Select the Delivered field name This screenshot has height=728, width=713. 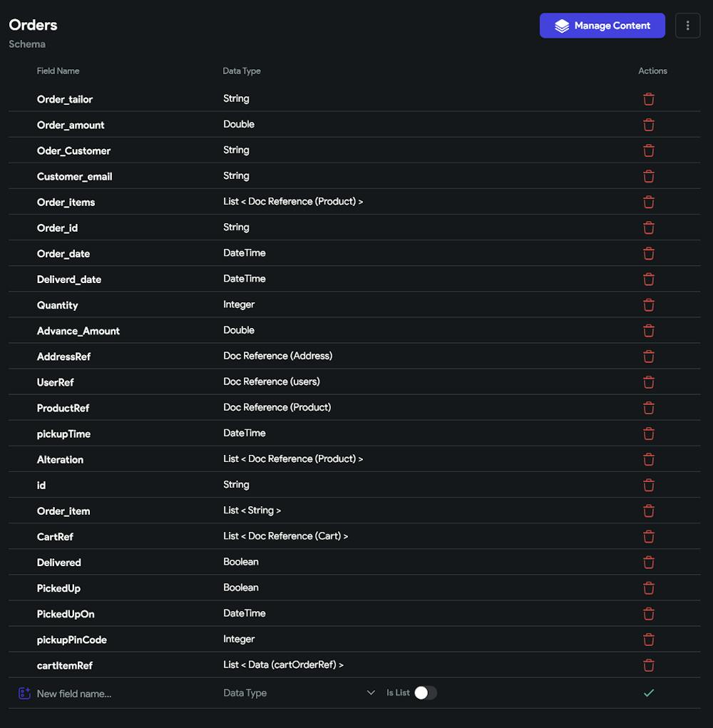[x=59, y=563]
